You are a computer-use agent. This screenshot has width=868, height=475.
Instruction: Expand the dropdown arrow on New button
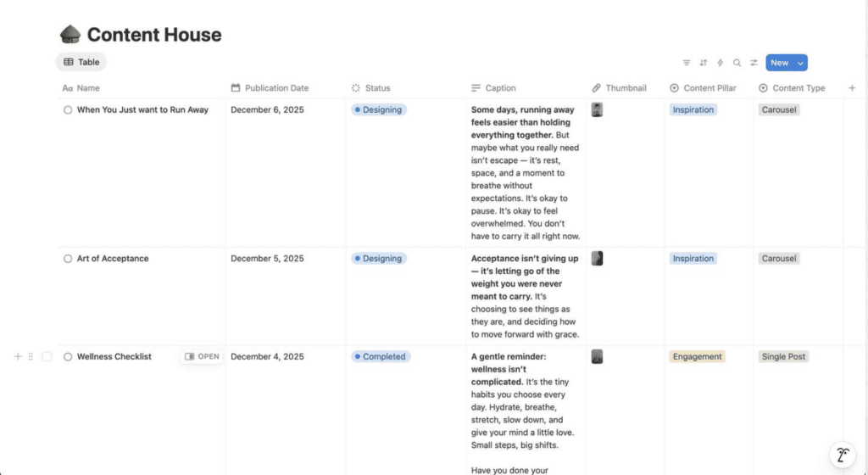pos(800,63)
